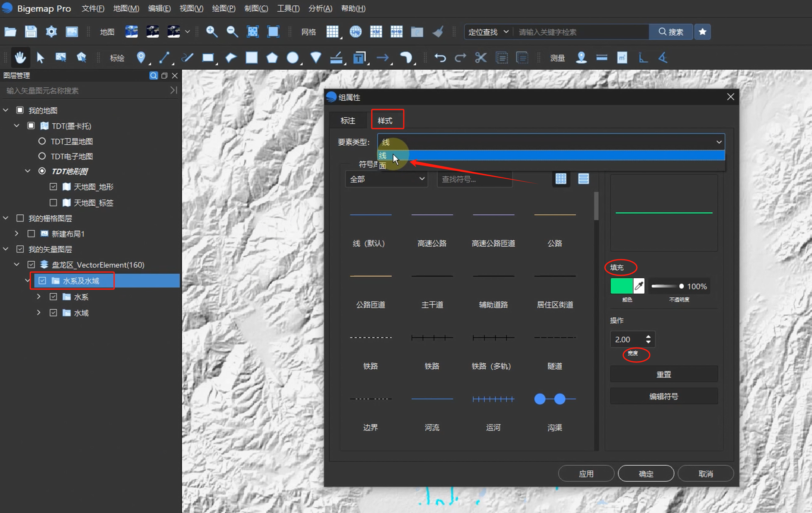Image resolution: width=812 pixels, height=513 pixels.
Task: Click the scissors cut tool icon
Action: [x=480, y=58]
